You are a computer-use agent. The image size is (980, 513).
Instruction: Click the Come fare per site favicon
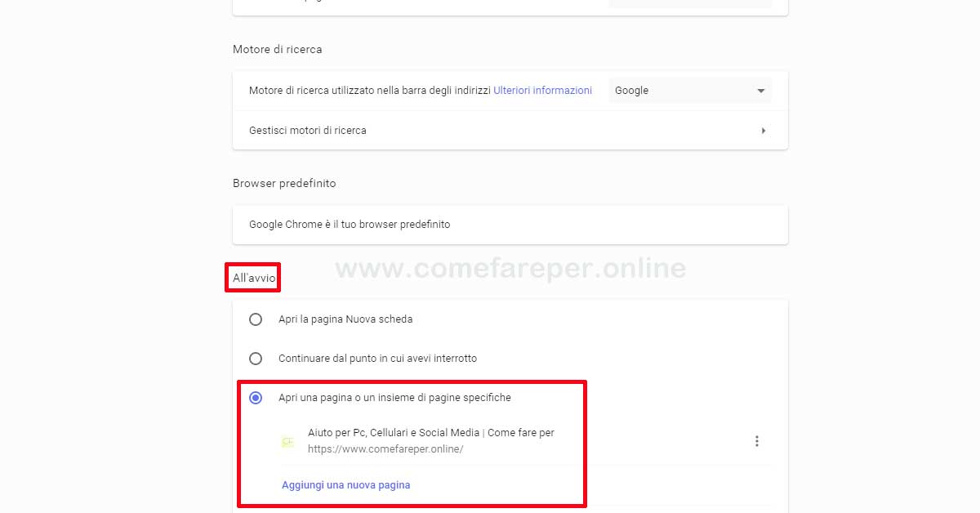[x=287, y=441]
